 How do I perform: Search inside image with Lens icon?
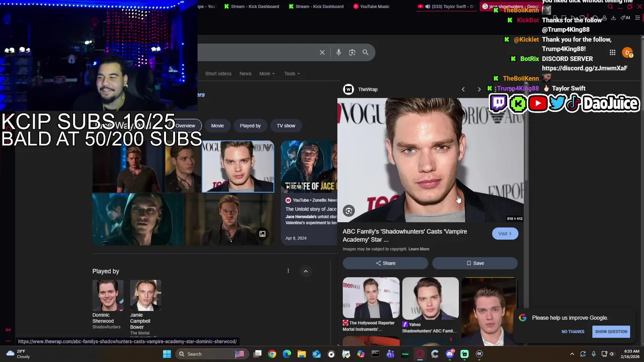[349, 211]
